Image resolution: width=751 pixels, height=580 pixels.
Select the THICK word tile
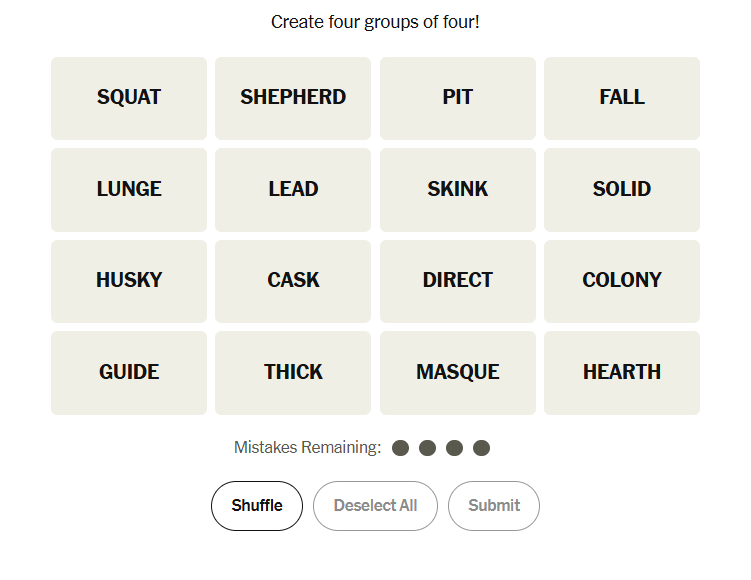293,373
